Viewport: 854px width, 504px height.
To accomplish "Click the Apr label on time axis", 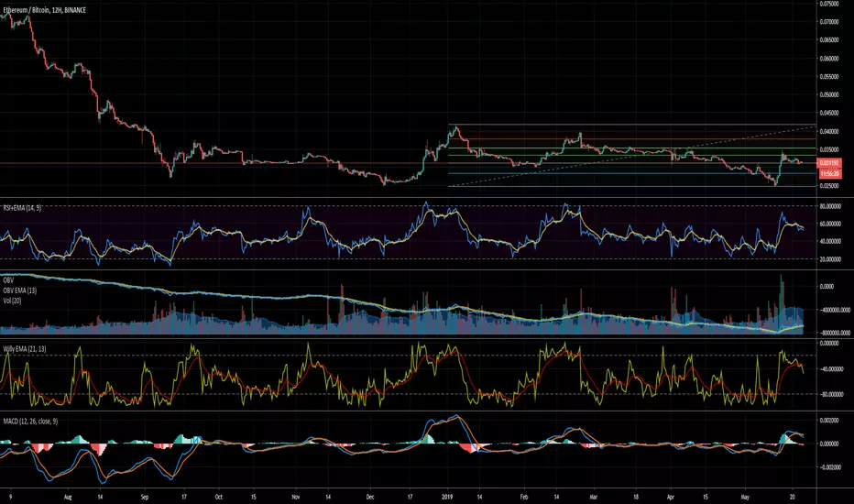I will [671, 497].
